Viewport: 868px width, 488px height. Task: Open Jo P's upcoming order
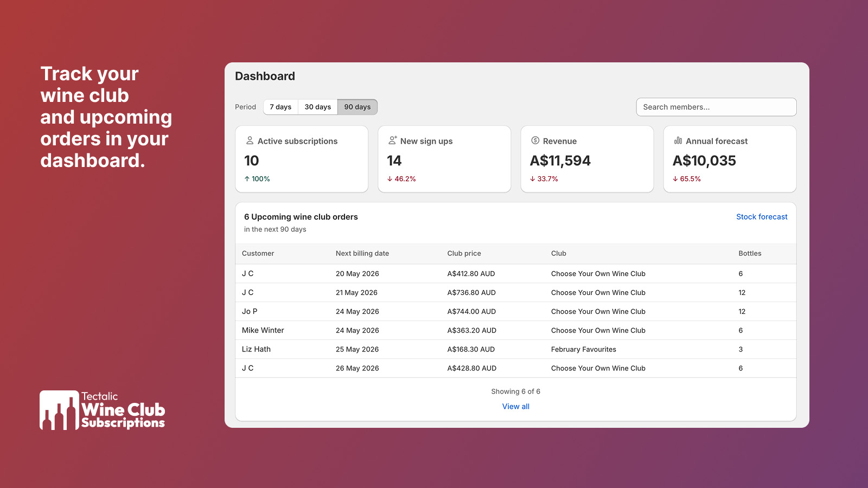pos(250,311)
